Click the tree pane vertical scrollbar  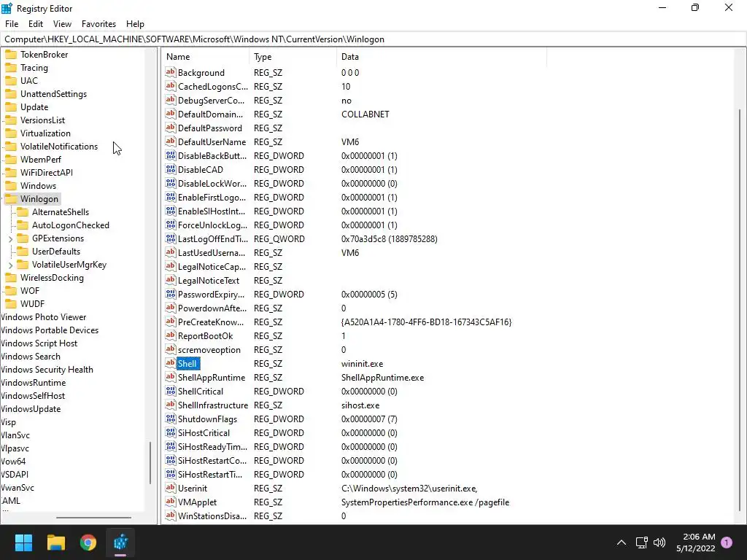(x=150, y=462)
